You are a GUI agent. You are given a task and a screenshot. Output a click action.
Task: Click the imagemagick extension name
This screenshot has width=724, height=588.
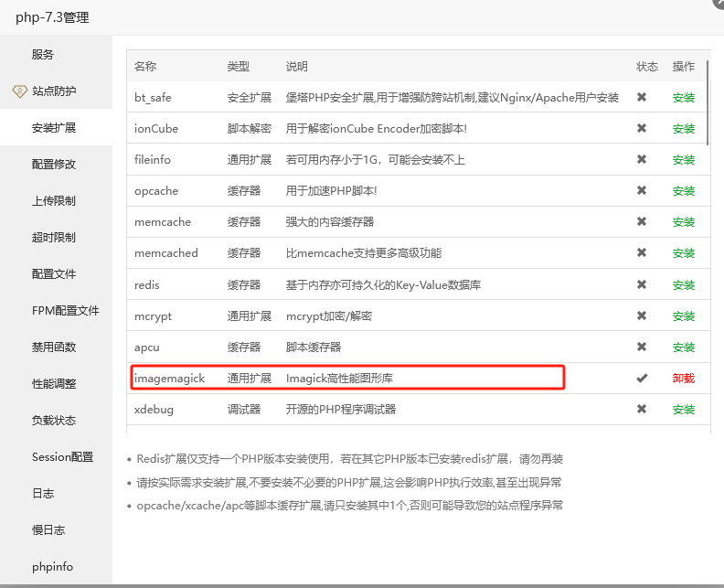[169, 379]
